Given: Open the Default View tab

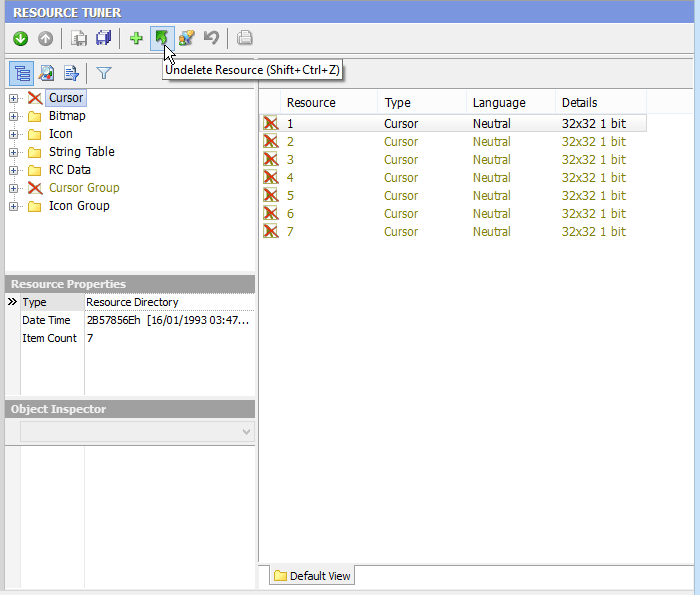Looking at the screenshot, I should pos(312,576).
